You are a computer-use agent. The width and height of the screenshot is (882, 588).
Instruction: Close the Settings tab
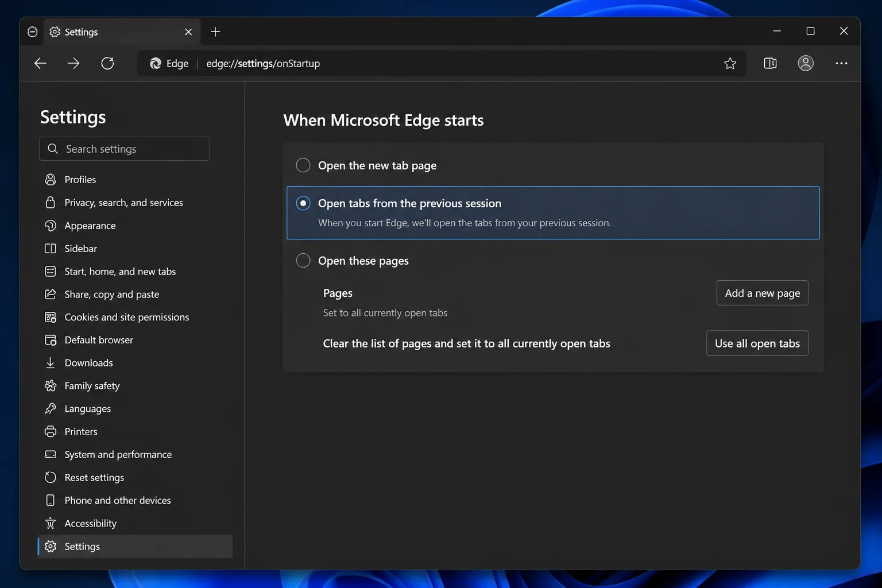pos(188,32)
